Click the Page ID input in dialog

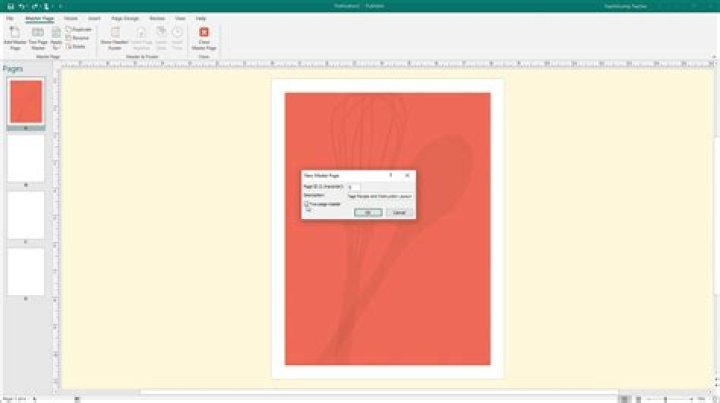click(354, 187)
